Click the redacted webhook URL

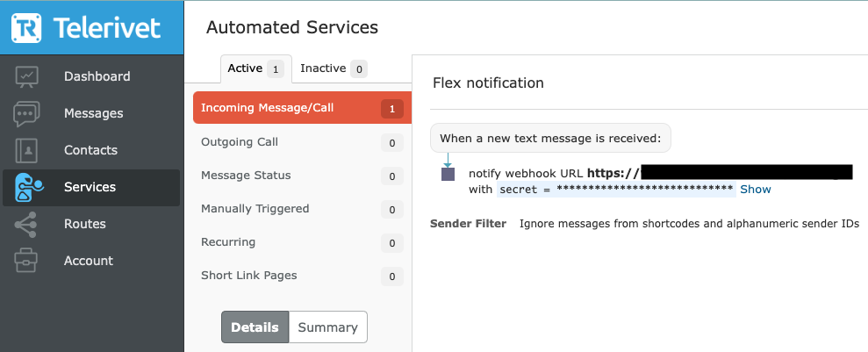point(747,172)
